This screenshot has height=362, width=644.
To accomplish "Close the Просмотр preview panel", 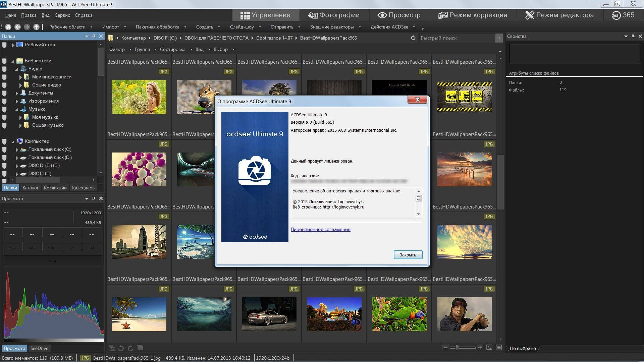I will pyautogui.click(x=101, y=198).
